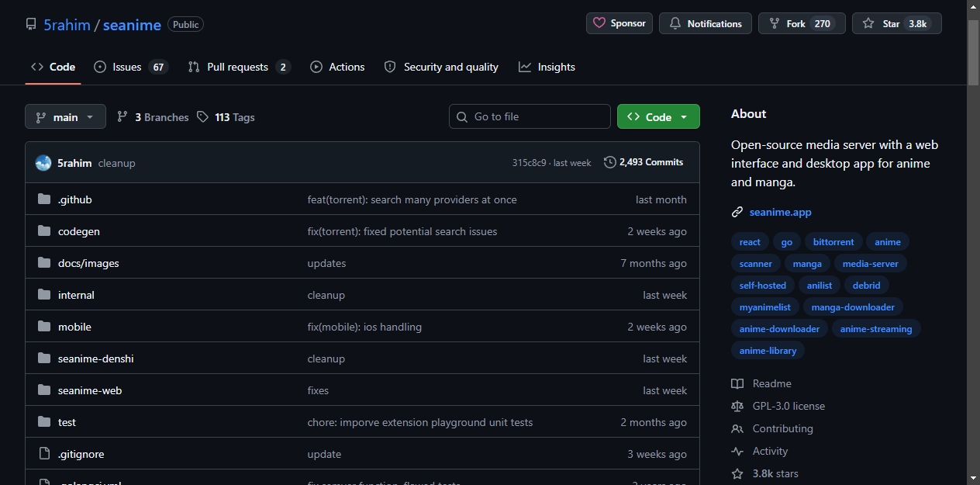Open the seanime.app website link
The height and width of the screenshot is (485, 980).
[781, 212]
